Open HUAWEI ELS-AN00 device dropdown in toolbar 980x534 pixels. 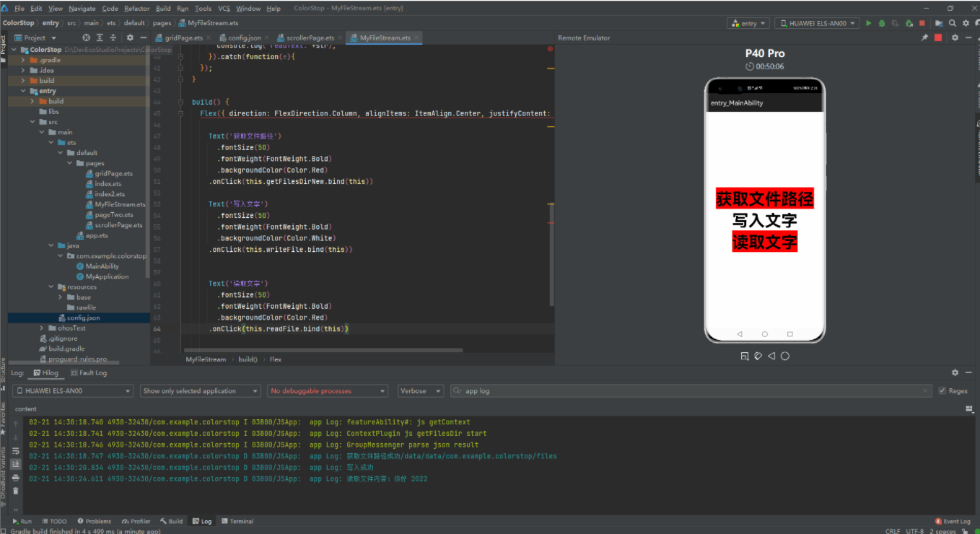coord(817,23)
